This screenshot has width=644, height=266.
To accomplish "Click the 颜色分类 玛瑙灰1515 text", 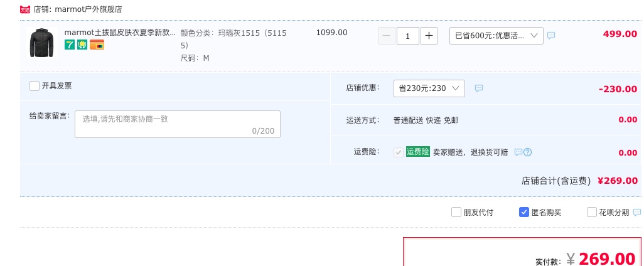I will click(x=233, y=39).
